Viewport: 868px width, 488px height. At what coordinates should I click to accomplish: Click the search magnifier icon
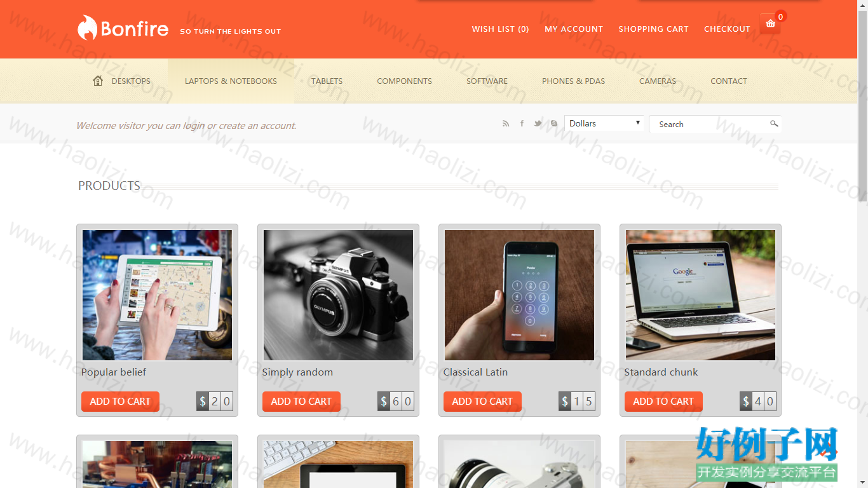[x=774, y=124]
